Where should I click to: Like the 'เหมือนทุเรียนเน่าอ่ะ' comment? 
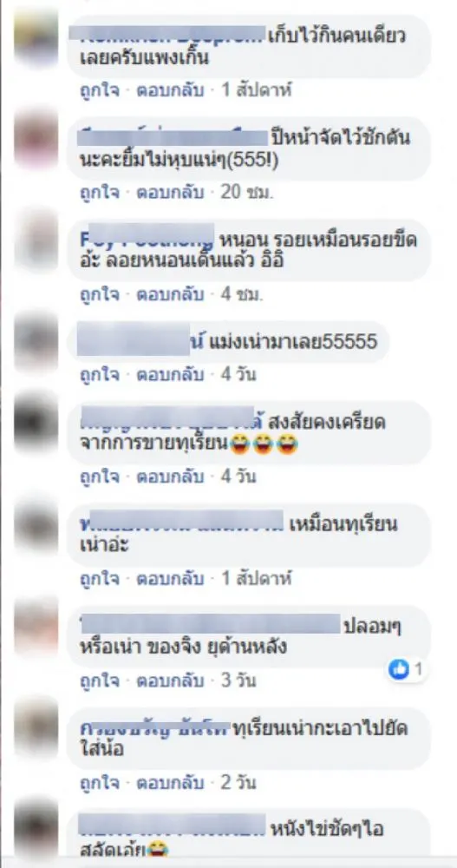(100, 578)
